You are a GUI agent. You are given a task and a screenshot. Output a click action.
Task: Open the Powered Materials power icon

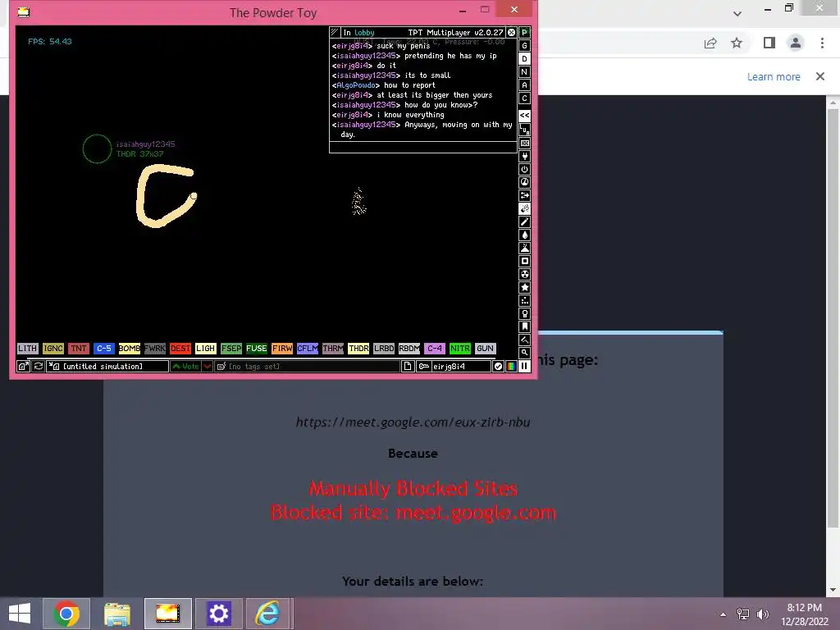coord(524,169)
